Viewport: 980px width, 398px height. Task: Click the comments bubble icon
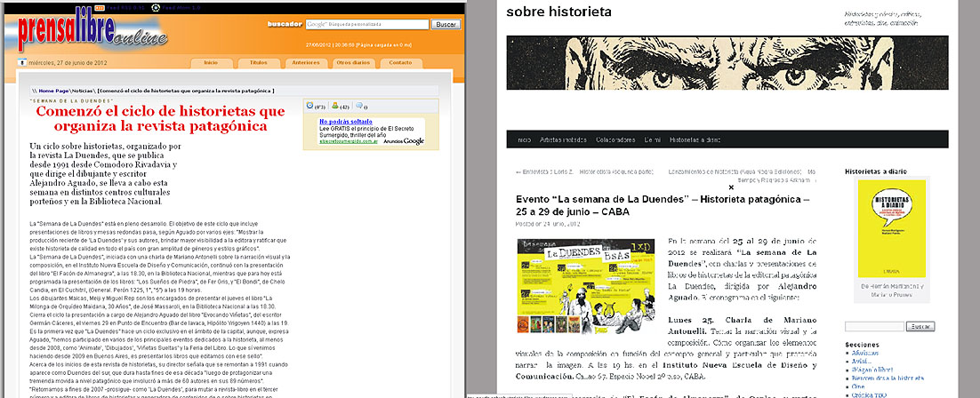click(358, 106)
